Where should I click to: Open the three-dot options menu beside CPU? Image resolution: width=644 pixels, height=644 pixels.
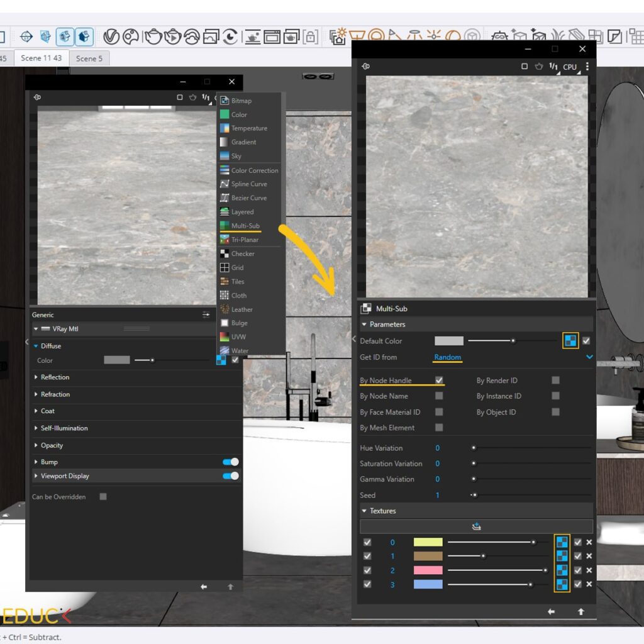coord(587,66)
